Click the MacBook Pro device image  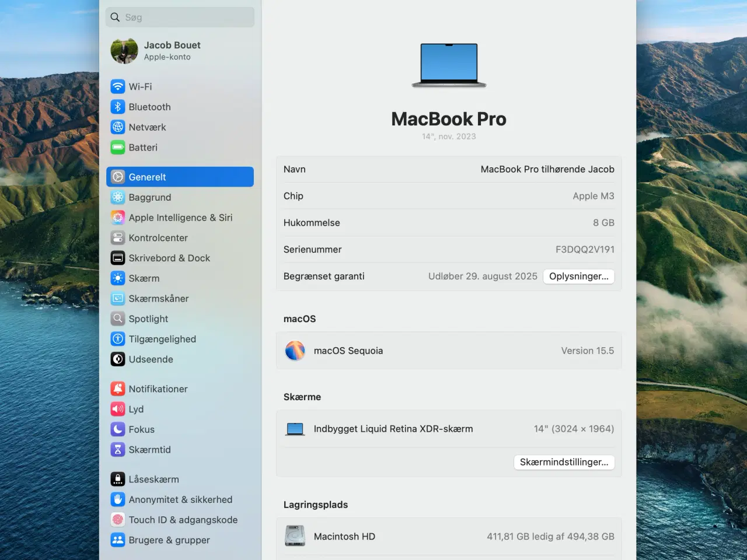click(x=449, y=65)
